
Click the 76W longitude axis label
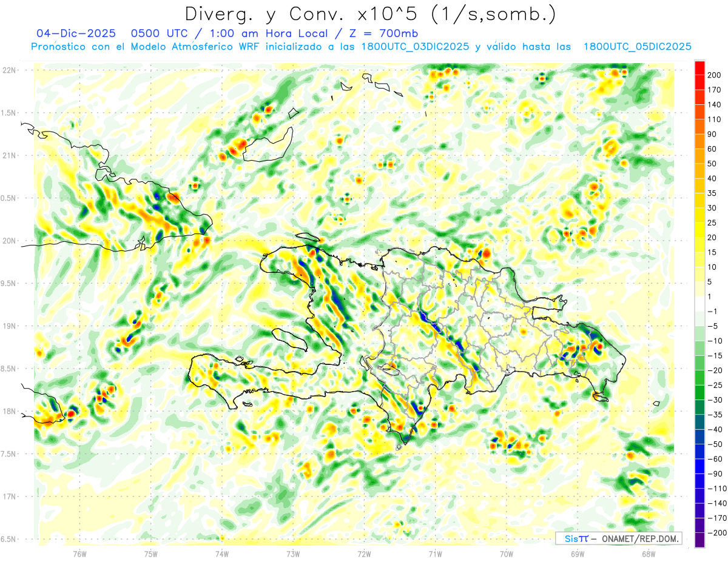pos(79,554)
